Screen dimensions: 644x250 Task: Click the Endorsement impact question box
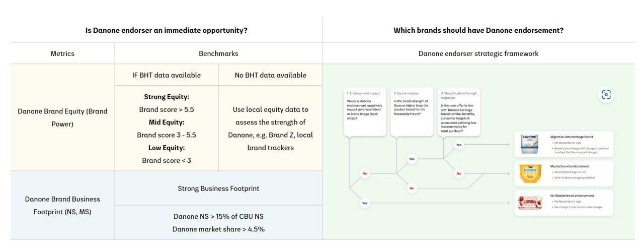click(x=365, y=113)
